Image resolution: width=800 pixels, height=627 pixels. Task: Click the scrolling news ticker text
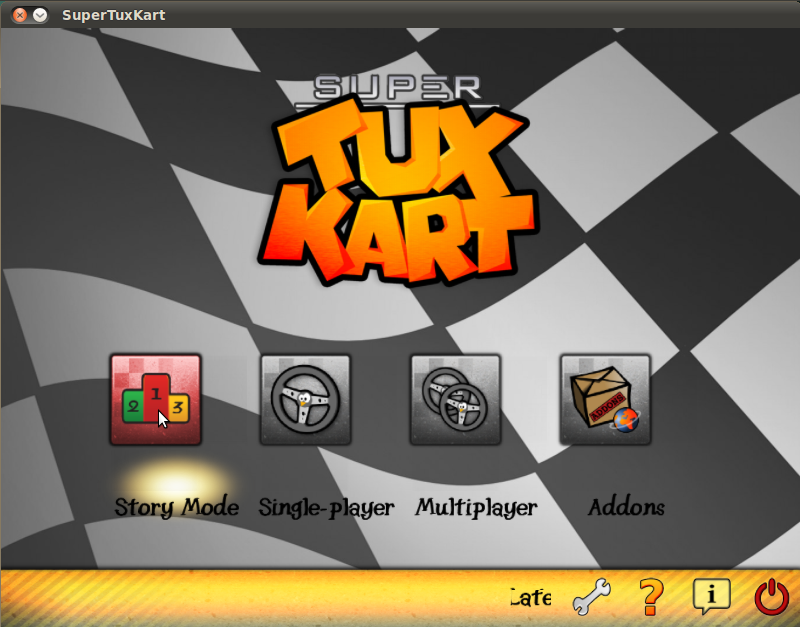530,598
